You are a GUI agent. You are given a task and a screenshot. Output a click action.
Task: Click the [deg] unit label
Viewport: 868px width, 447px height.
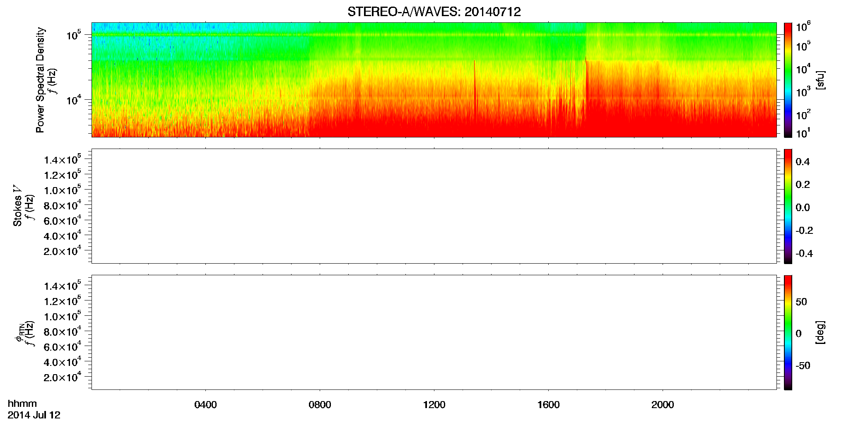820,332
